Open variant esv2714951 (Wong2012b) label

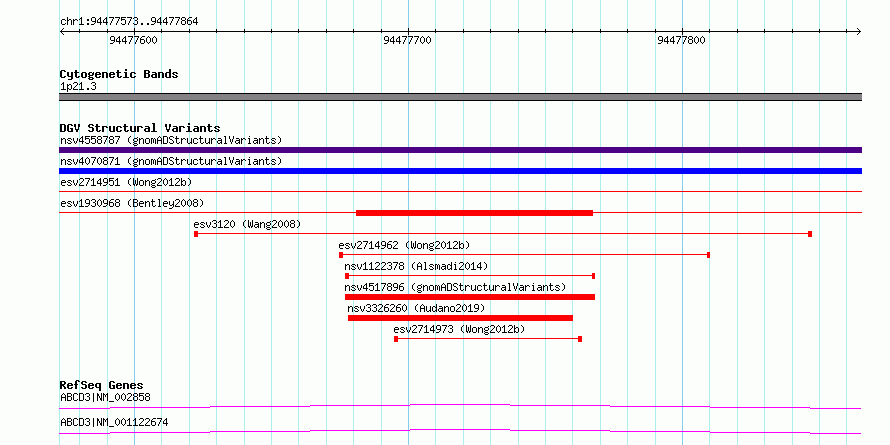click(126, 182)
